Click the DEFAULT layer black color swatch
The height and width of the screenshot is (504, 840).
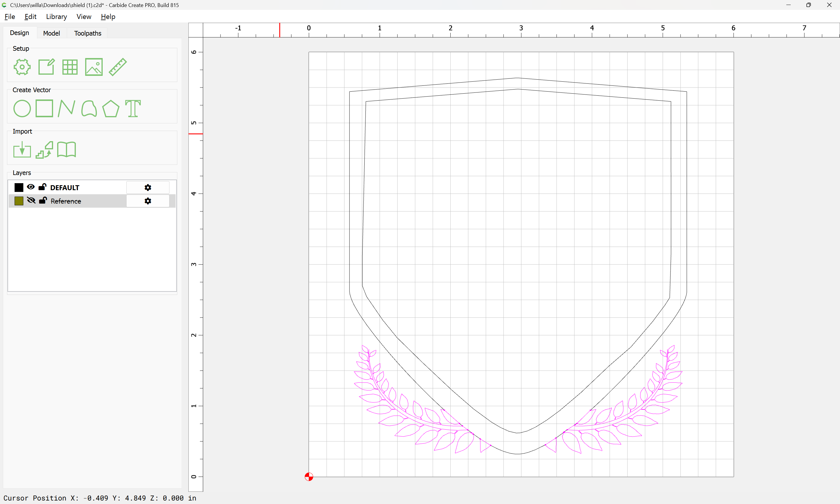[19, 188]
